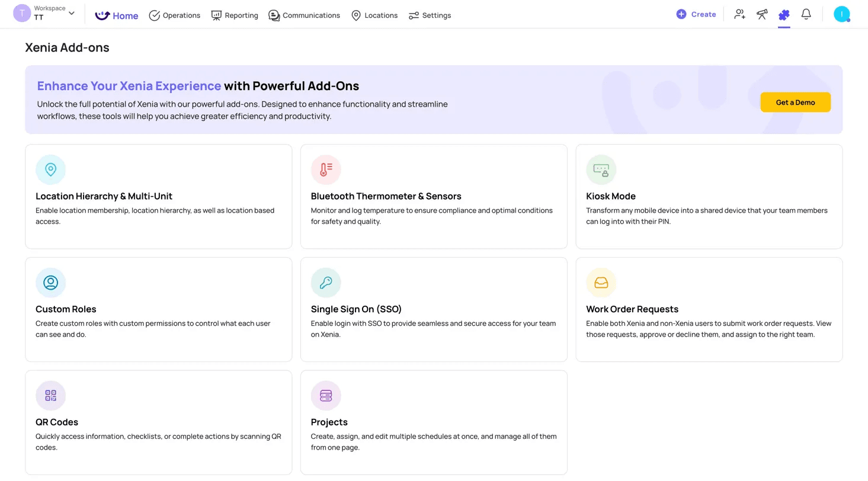The image size is (868, 481).
Task: Click the 'Monitor and log temperature' description
Action: click(432, 216)
